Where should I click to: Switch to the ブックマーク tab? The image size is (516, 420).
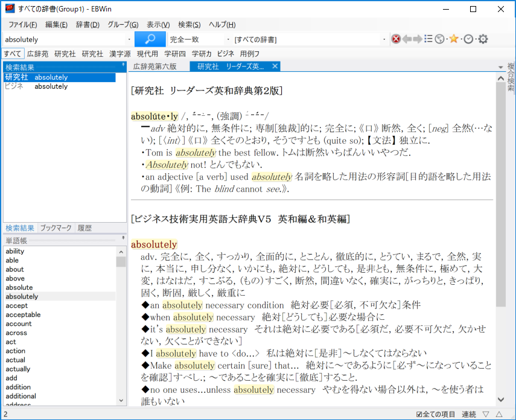pyautogui.click(x=56, y=228)
